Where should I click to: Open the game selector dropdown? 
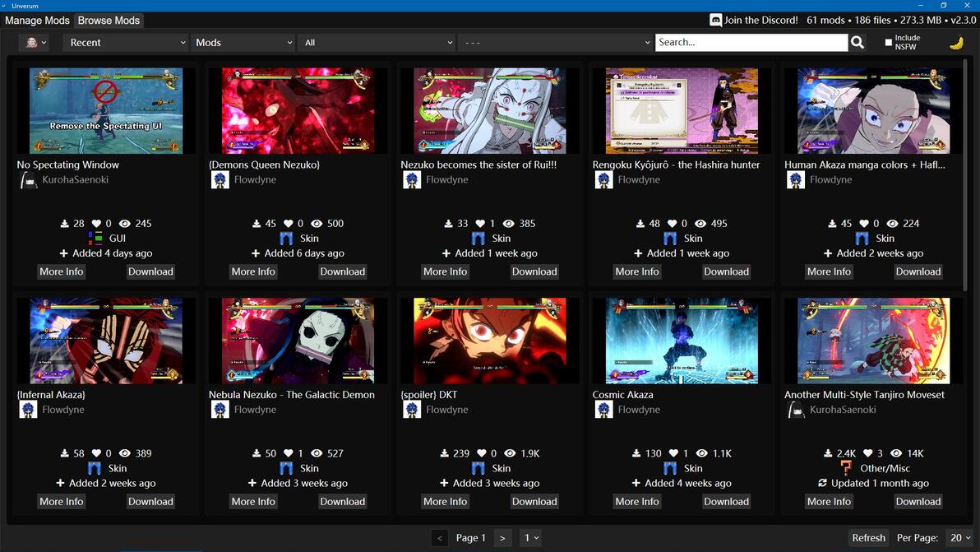[x=35, y=43]
